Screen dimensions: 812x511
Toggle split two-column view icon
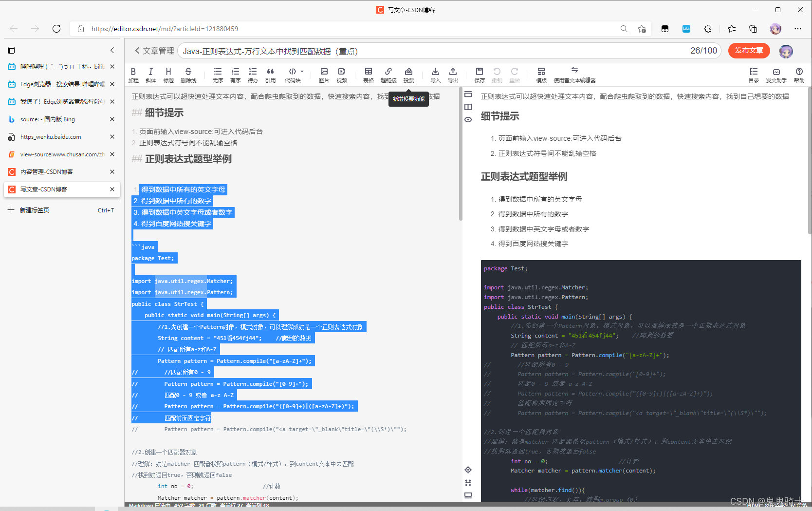(468, 107)
